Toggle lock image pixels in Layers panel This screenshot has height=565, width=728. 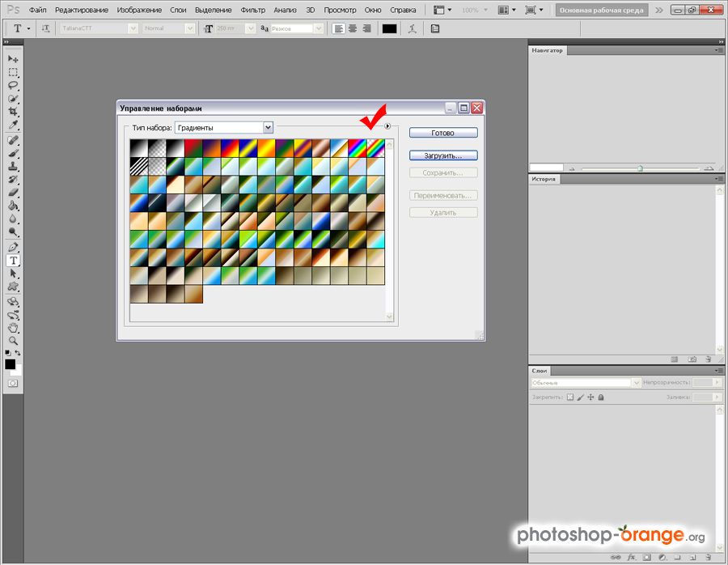tap(580, 397)
